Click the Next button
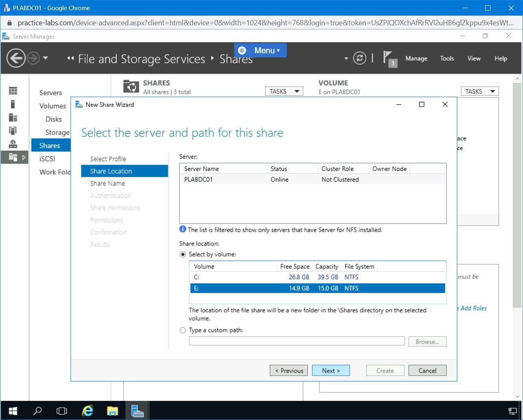Screen dimensions: 523x420 point(331,370)
